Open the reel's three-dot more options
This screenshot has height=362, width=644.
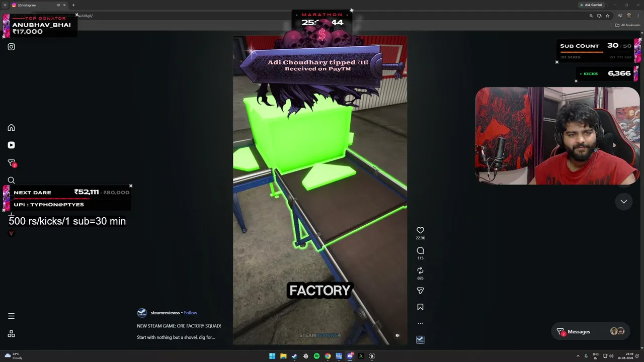click(x=420, y=323)
